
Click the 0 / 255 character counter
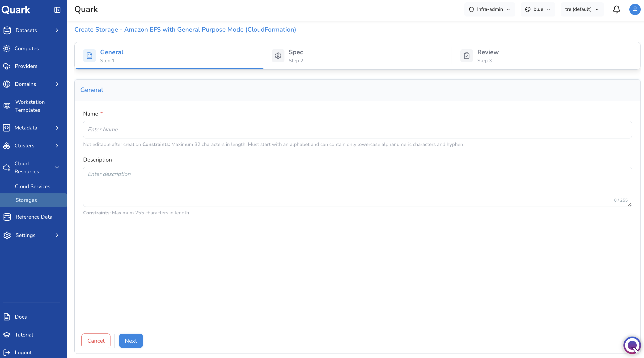(x=621, y=200)
